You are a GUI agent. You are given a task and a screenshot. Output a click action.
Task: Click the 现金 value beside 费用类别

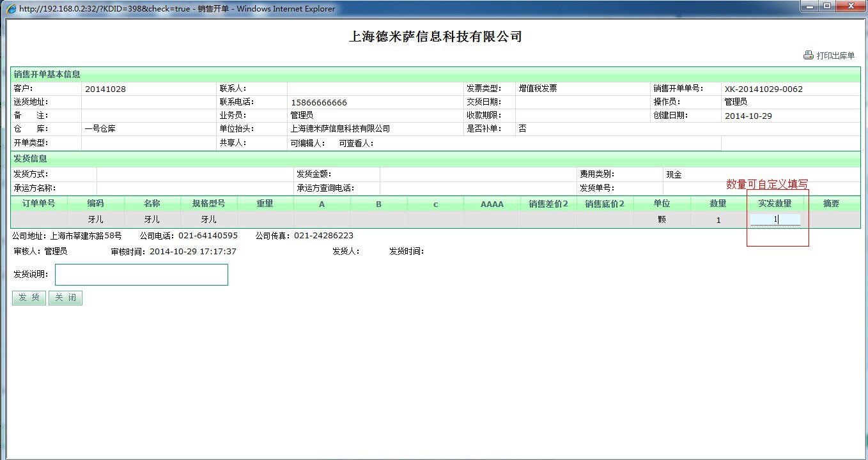(x=674, y=174)
